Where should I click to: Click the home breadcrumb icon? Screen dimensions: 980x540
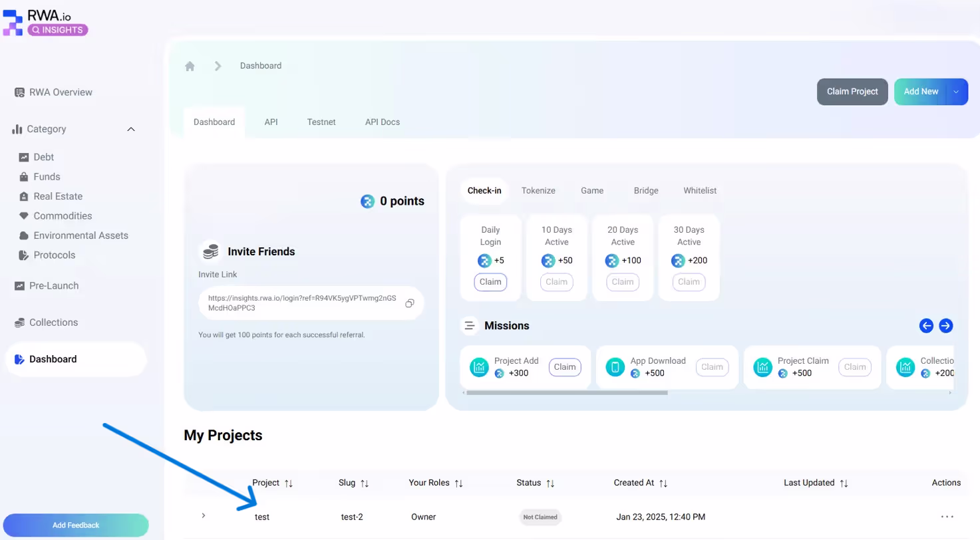190,66
